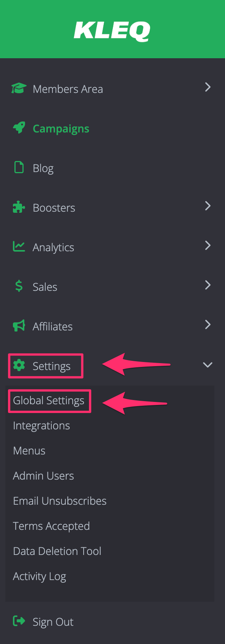Click the Affiliates megaphone icon
The width and height of the screenshot is (225, 644).
pos(19,326)
